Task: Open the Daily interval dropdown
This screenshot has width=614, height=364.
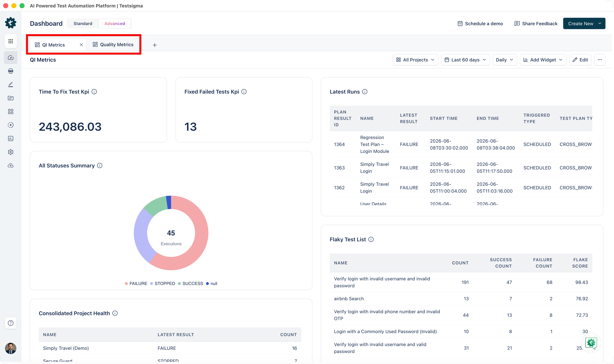Action: [505, 60]
